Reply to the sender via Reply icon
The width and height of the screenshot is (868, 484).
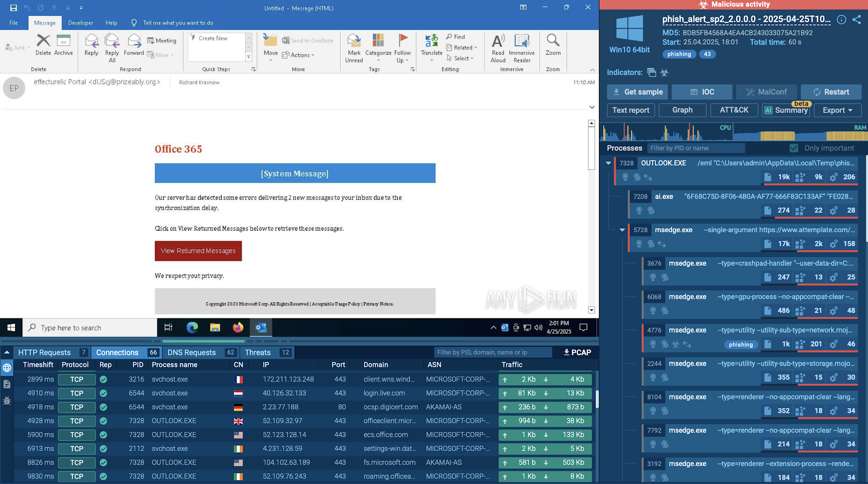point(91,45)
